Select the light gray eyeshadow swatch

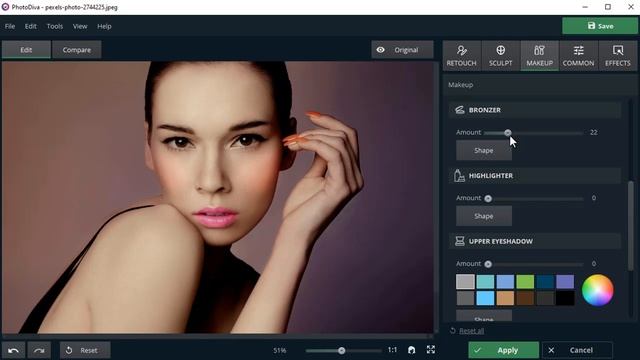(x=465, y=282)
